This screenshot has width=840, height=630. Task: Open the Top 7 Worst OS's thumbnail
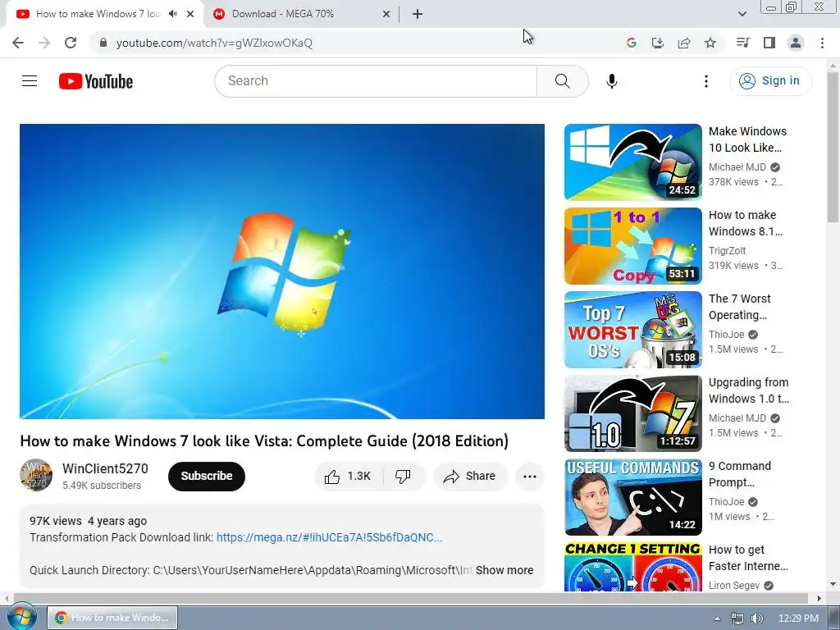[x=632, y=330]
